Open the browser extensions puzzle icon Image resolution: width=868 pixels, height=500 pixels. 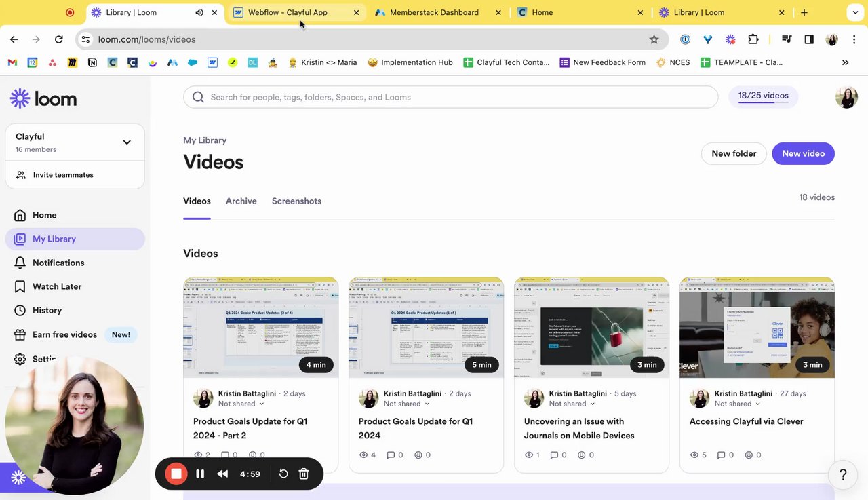(x=753, y=39)
